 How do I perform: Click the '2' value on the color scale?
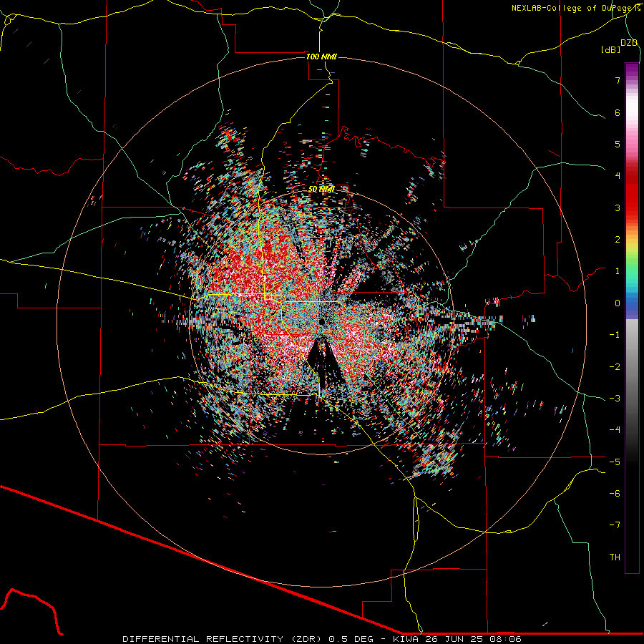pos(618,240)
